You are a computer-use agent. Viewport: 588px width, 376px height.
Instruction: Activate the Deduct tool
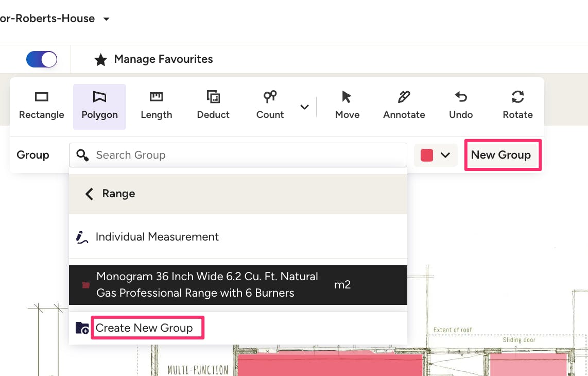[x=213, y=106]
